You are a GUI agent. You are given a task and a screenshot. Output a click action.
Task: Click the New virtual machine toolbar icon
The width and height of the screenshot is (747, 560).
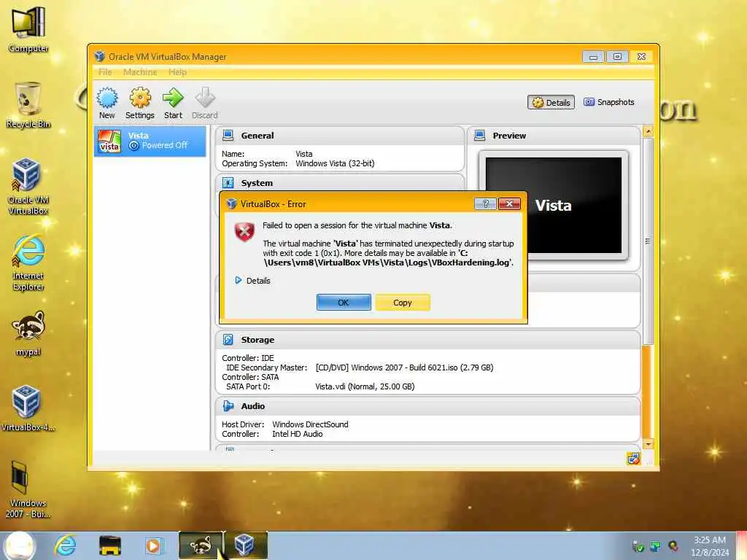coord(107,102)
